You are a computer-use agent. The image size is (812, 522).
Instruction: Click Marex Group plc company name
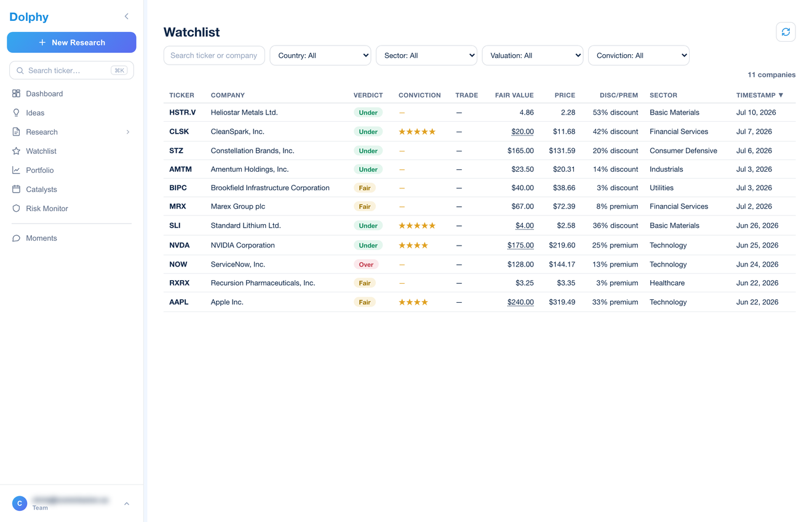[238, 206]
